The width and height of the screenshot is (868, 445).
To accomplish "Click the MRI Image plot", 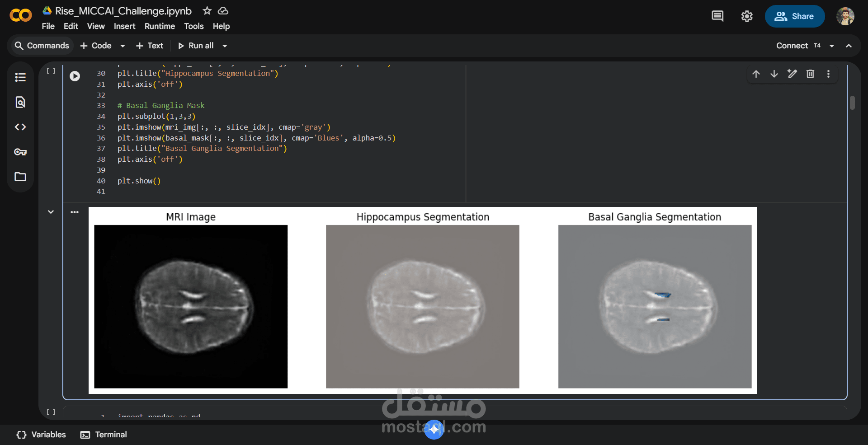I will 191,306.
